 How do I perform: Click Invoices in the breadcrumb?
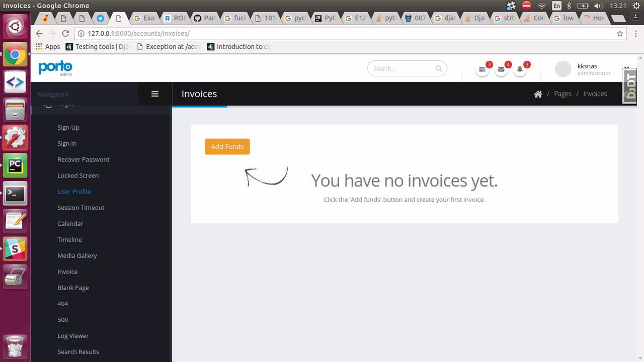tap(595, 94)
